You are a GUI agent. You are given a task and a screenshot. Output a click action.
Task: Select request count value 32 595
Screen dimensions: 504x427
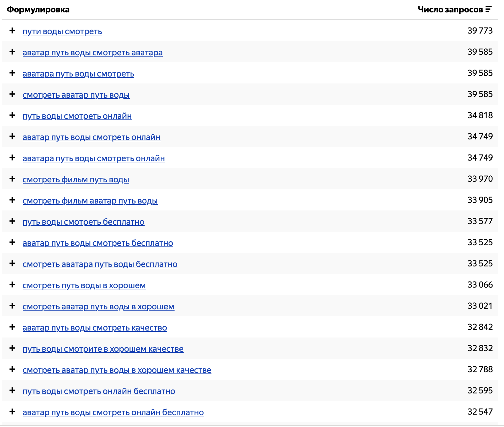(x=480, y=390)
